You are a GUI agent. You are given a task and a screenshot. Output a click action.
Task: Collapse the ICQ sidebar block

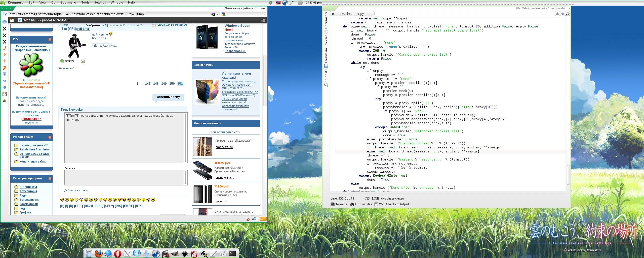coord(50,40)
